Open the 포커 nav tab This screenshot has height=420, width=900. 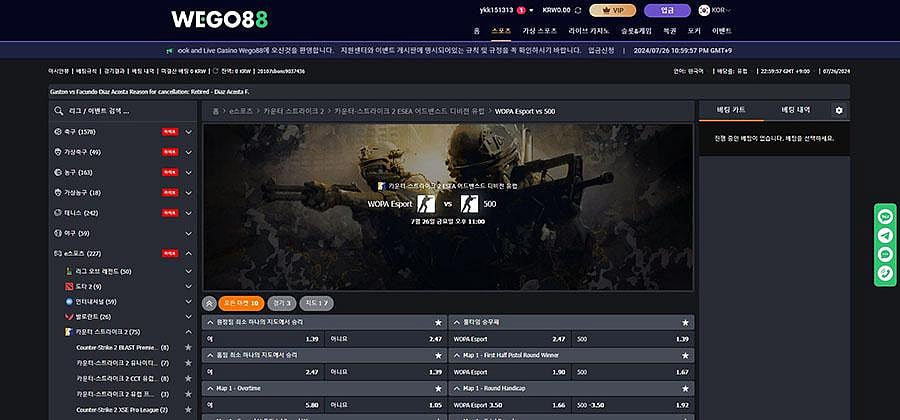(694, 31)
